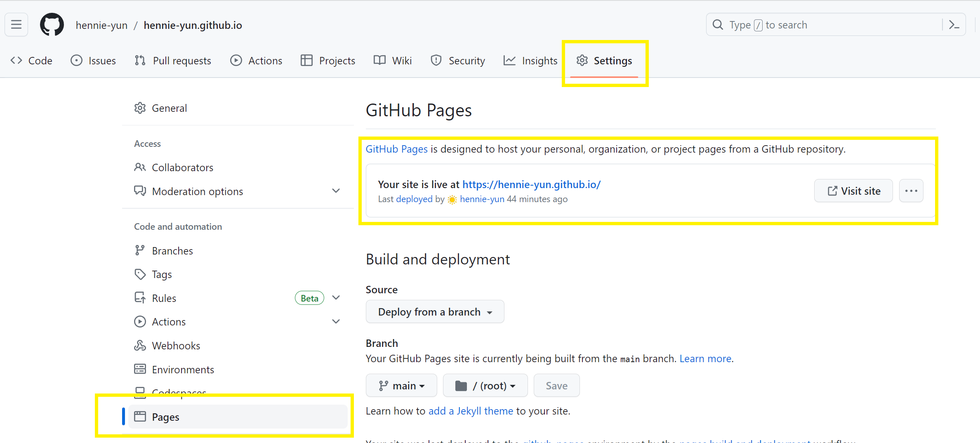This screenshot has height=443, width=980.
Task: Click the add a Jekyll theme link
Action: click(x=471, y=411)
